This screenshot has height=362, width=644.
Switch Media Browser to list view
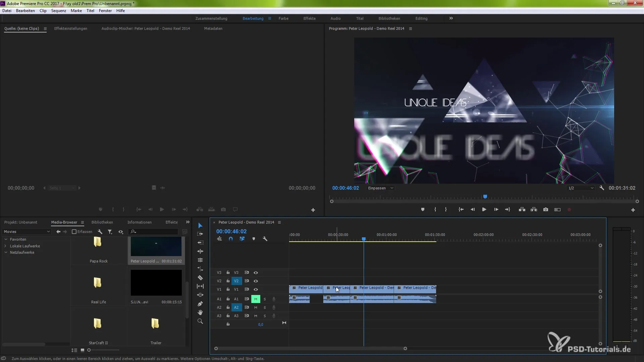74,350
